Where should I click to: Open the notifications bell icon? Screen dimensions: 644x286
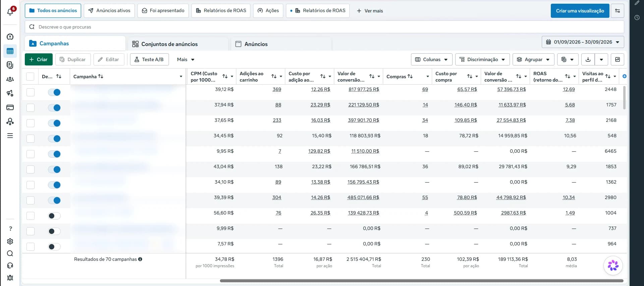pyautogui.click(x=10, y=11)
